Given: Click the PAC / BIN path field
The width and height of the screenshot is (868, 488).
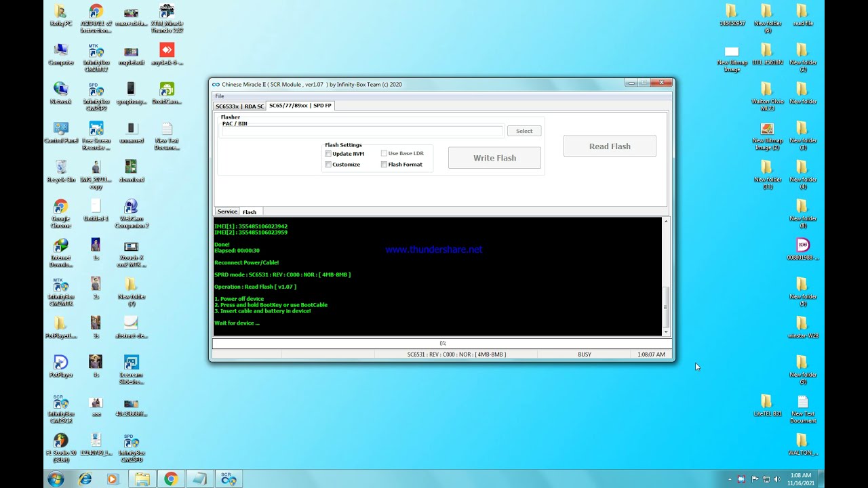Looking at the screenshot, I should coord(362,131).
